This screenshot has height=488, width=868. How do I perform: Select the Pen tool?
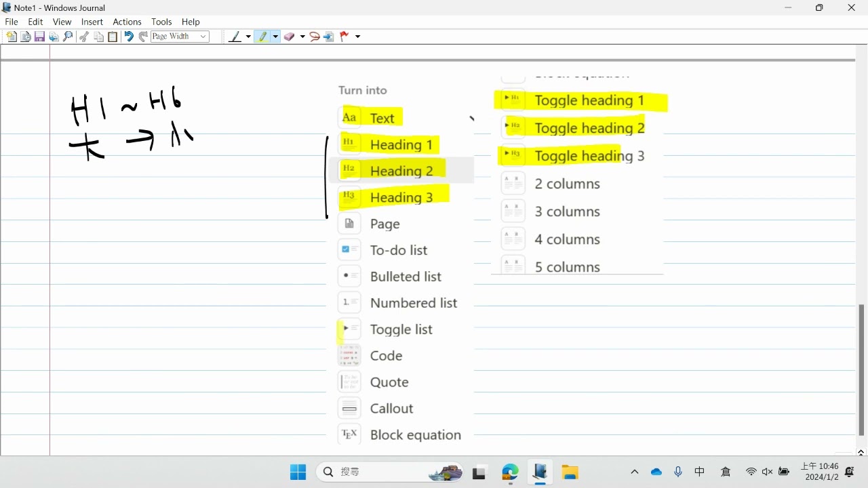(235, 37)
